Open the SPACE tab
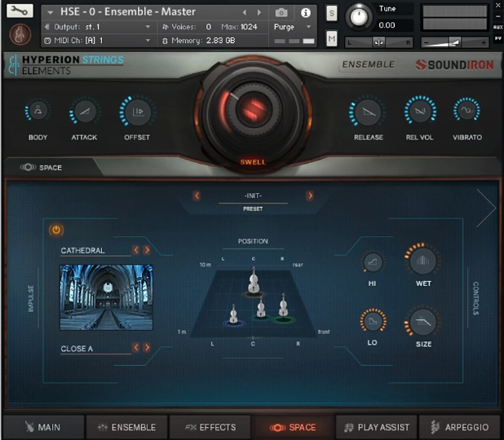504x440 pixels. (x=293, y=427)
